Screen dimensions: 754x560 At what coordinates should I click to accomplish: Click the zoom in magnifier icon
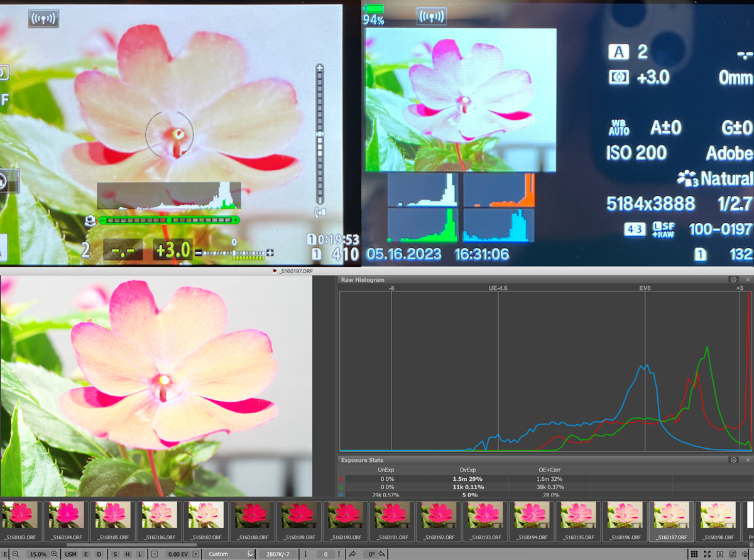(x=54, y=554)
